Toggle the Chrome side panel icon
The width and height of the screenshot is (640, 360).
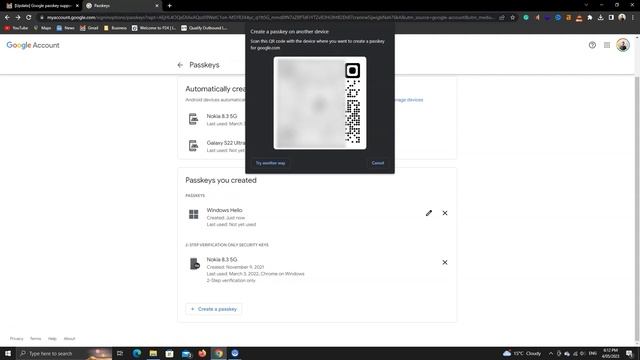[x=611, y=18]
